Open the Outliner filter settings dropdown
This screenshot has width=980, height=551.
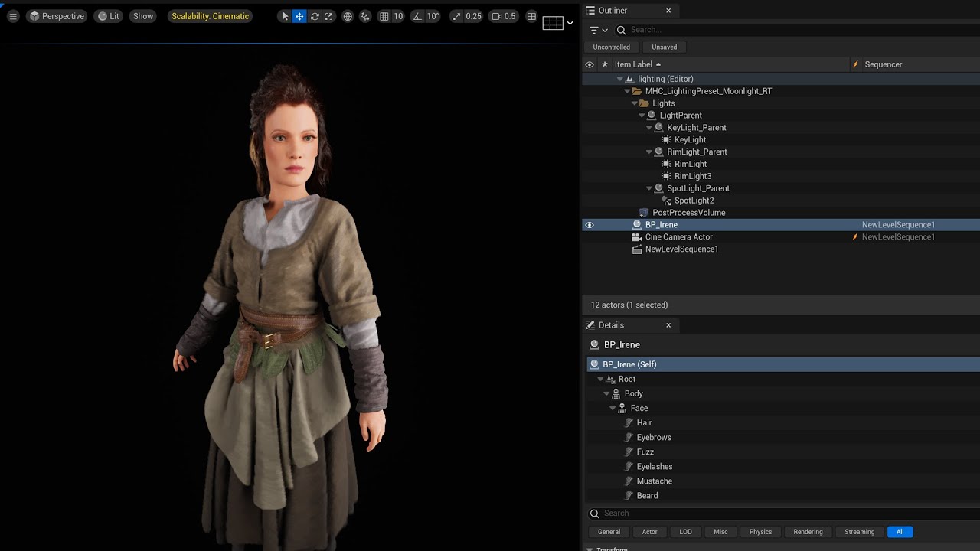click(599, 30)
